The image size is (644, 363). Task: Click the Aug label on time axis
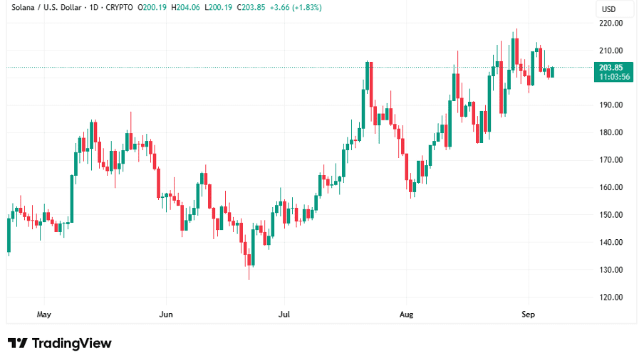click(406, 313)
